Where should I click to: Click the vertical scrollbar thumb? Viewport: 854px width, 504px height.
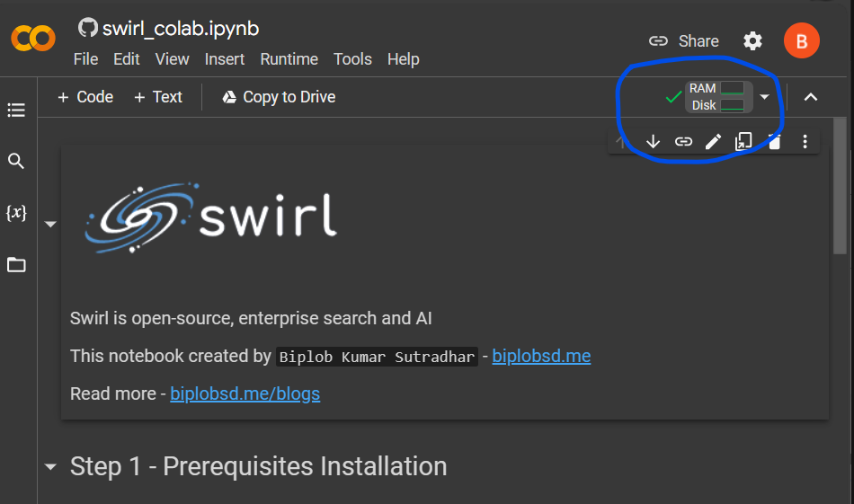[840, 185]
